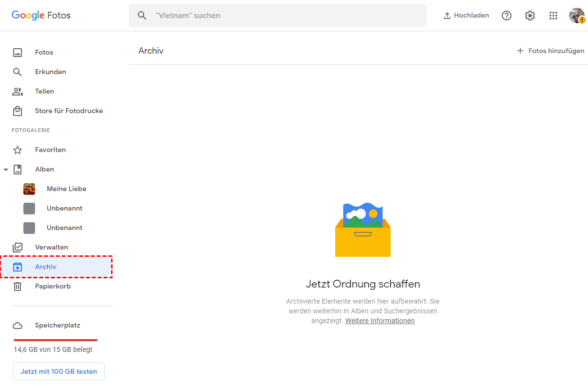
Task: Click Jetzt mit 100 GB testen button
Action: point(58,371)
